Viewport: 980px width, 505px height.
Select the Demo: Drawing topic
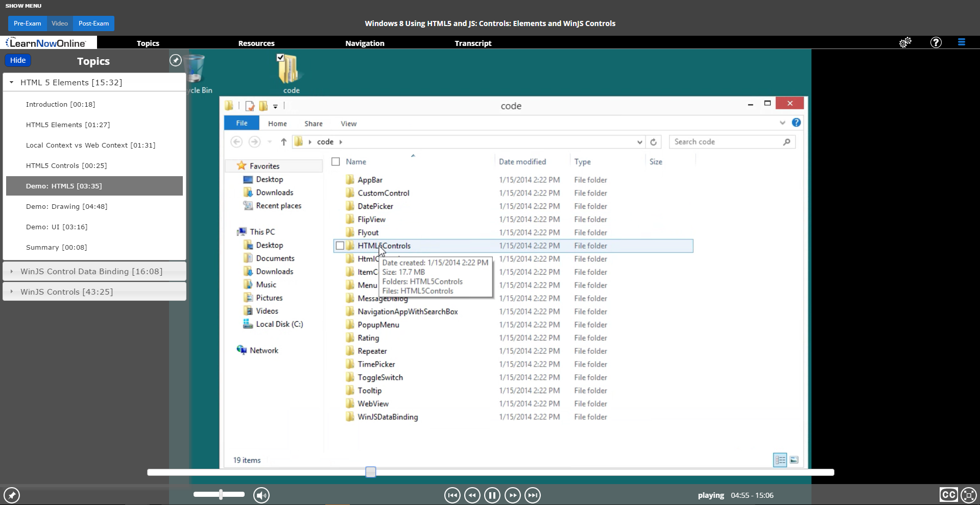[66, 206]
